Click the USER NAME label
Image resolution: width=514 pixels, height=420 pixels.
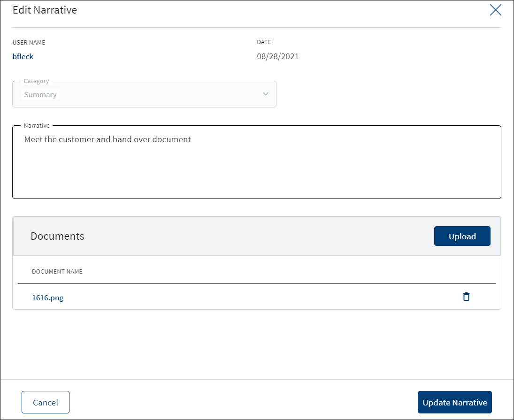29,42
